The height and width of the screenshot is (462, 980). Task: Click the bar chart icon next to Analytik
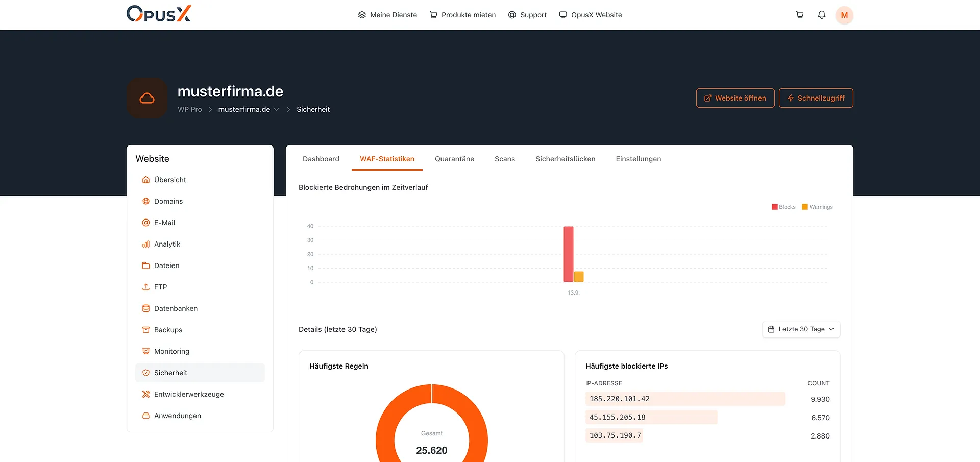tap(146, 244)
